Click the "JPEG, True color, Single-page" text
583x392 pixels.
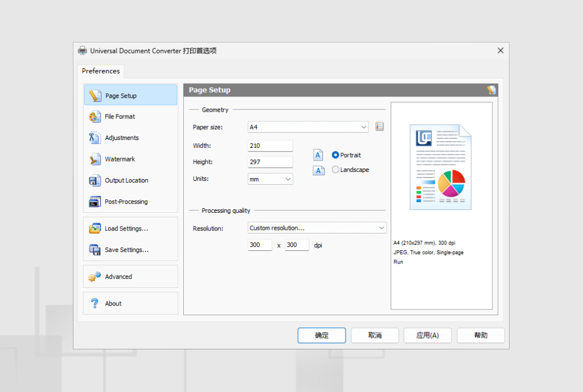428,252
